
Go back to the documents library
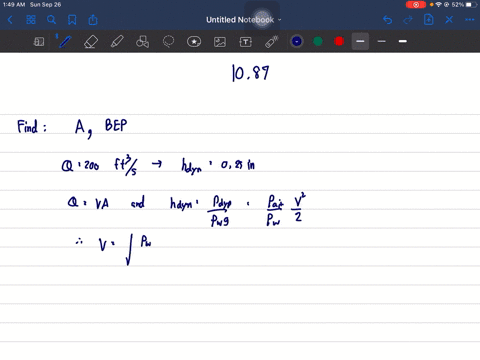(x=10, y=20)
